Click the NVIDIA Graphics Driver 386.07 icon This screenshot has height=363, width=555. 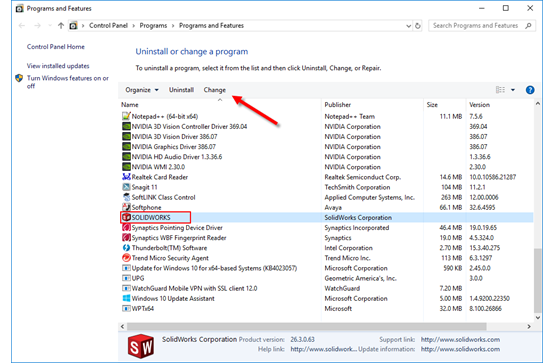[x=126, y=146]
